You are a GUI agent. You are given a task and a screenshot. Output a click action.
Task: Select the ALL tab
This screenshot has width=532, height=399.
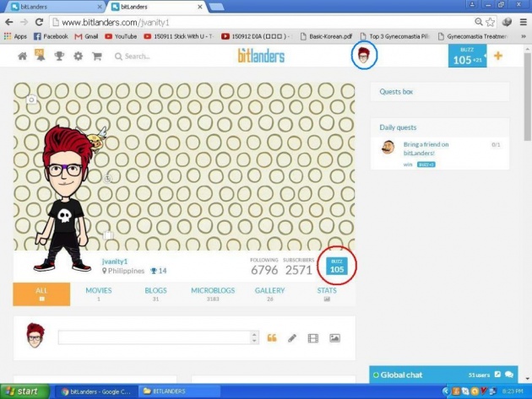pos(41,294)
